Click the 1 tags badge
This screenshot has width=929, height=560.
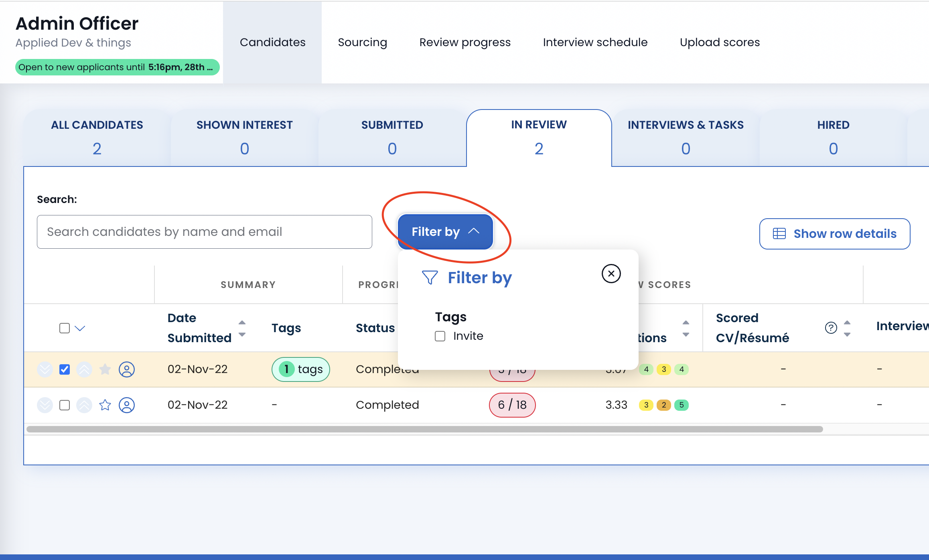pos(301,369)
